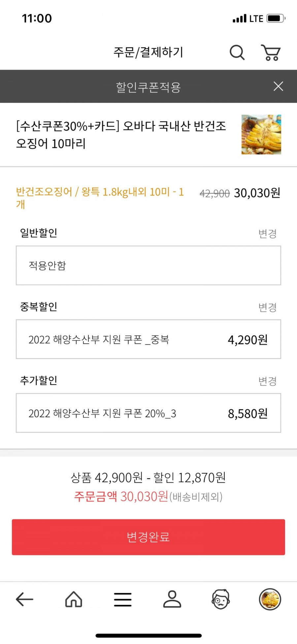Screen dimensions: 297x644
Task: Change the 일반할인 coupon via 변경
Action: (267, 234)
